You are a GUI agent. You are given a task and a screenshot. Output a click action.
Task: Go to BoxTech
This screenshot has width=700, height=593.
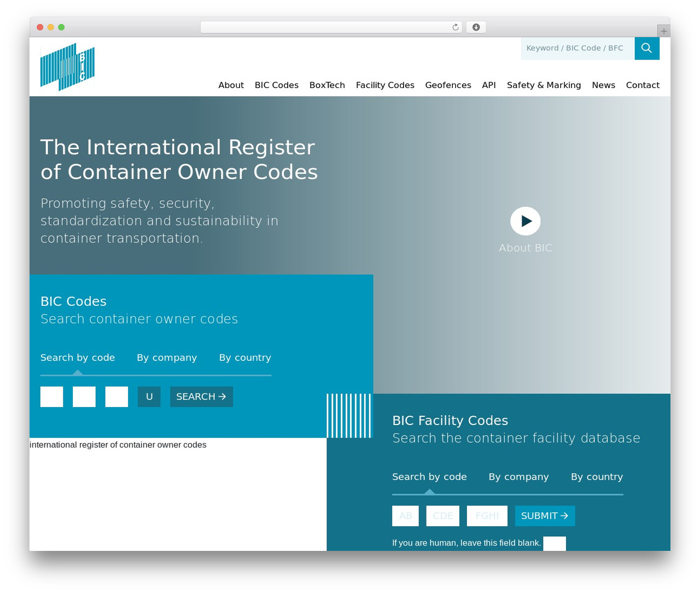(x=327, y=85)
